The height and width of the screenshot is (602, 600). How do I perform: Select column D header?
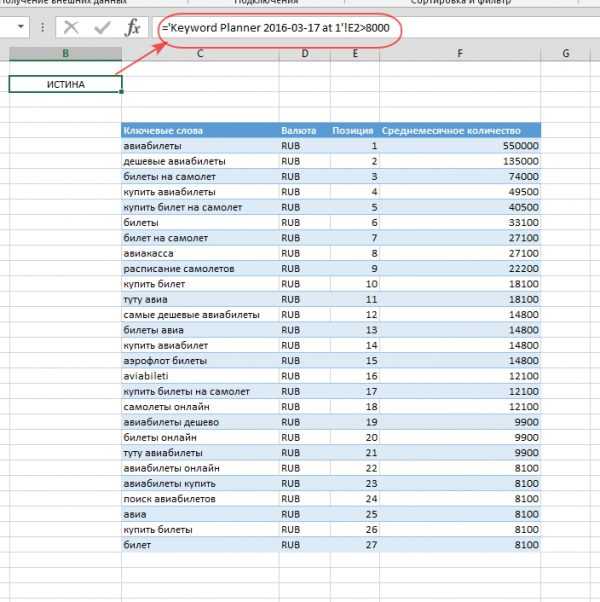pyautogui.click(x=304, y=53)
